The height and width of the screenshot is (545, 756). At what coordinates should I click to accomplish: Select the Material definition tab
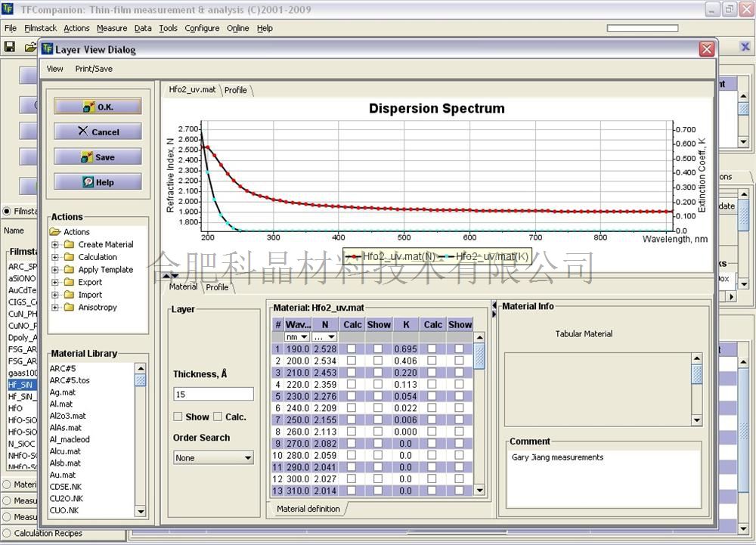(x=308, y=509)
